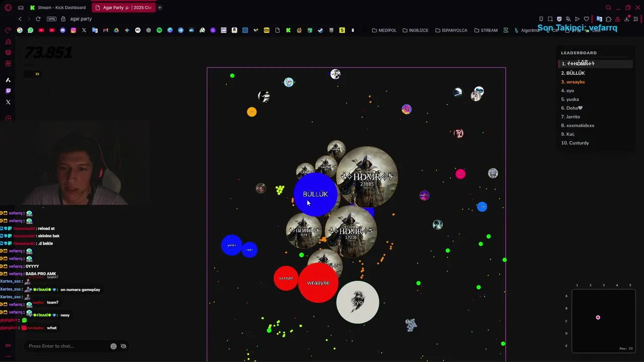The width and height of the screenshot is (644, 362).
Task: Click the blue BÜLLÜK cell
Action: pos(315,195)
